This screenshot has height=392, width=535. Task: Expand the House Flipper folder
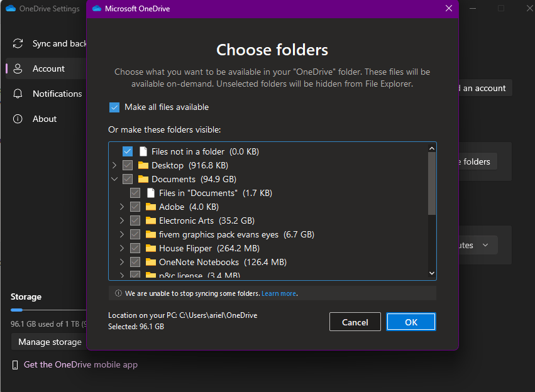pyautogui.click(x=122, y=248)
